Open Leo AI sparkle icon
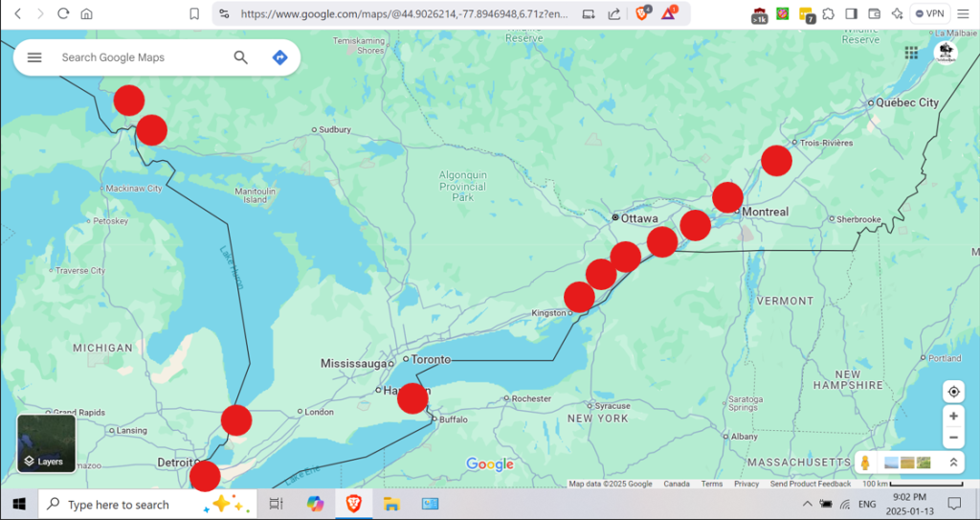The height and width of the screenshot is (520, 980). pos(897,13)
